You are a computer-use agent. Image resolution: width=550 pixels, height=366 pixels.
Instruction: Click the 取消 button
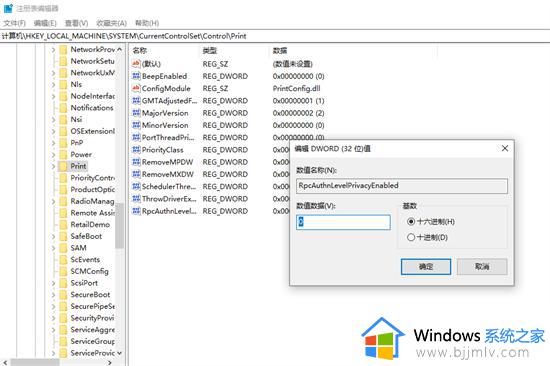click(x=482, y=267)
